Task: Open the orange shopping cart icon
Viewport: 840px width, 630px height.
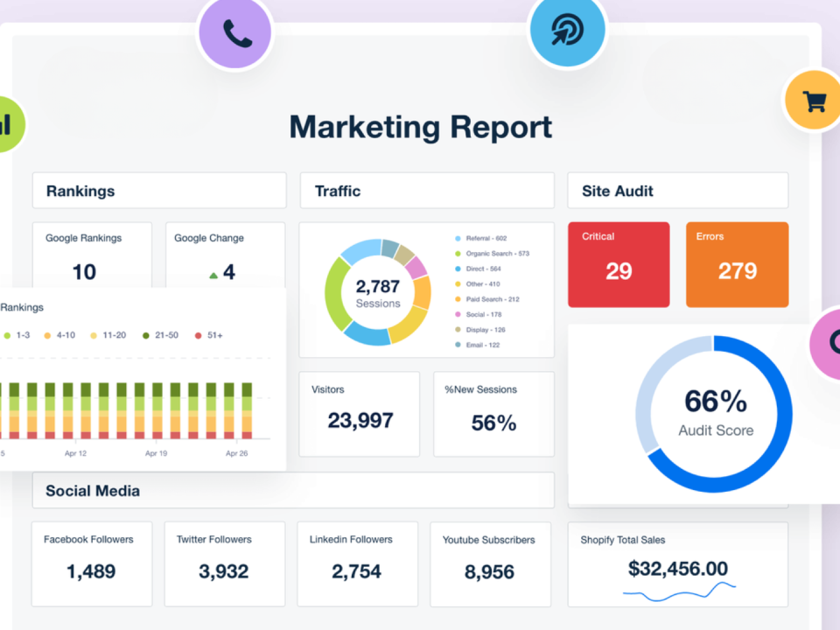Action: (x=814, y=100)
